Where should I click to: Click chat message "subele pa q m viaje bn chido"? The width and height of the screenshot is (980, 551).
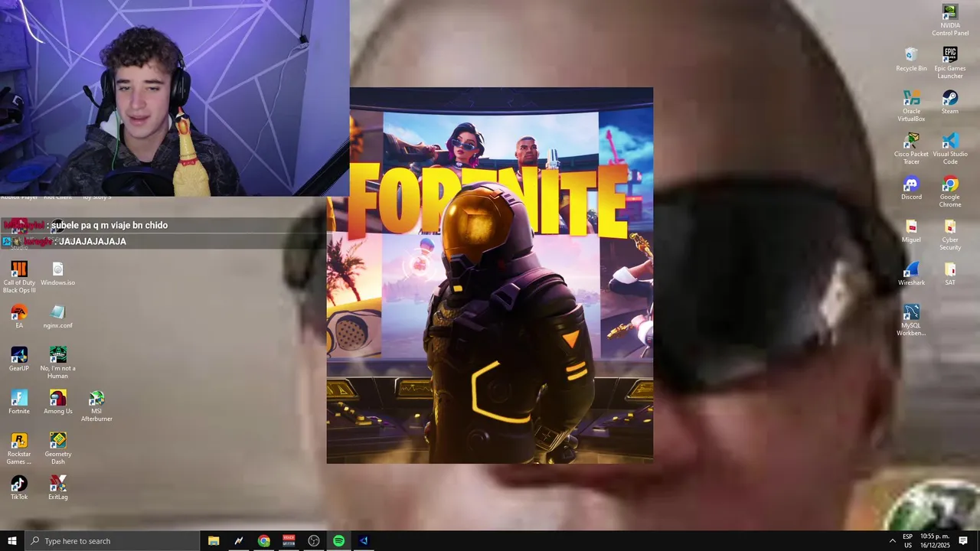[109, 225]
